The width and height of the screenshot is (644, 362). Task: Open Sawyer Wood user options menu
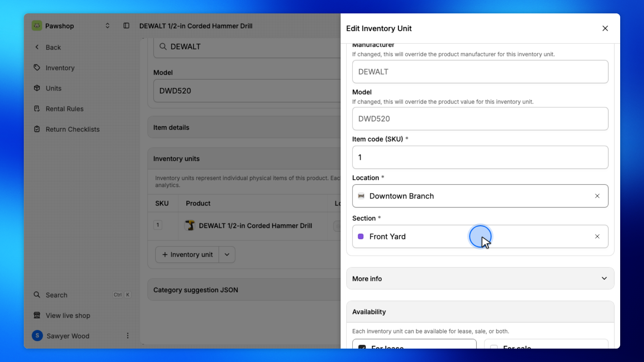(127, 336)
